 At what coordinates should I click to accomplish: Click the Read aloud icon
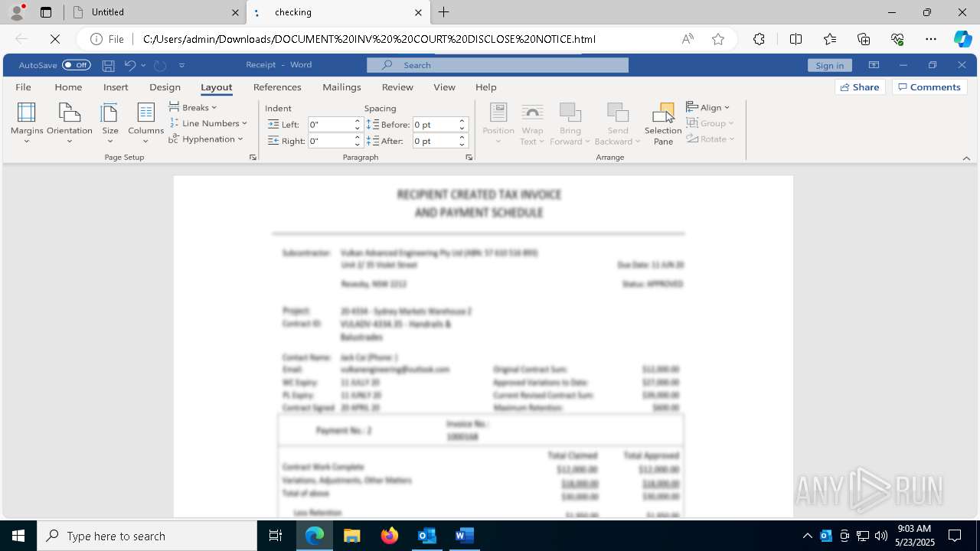(688, 39)
